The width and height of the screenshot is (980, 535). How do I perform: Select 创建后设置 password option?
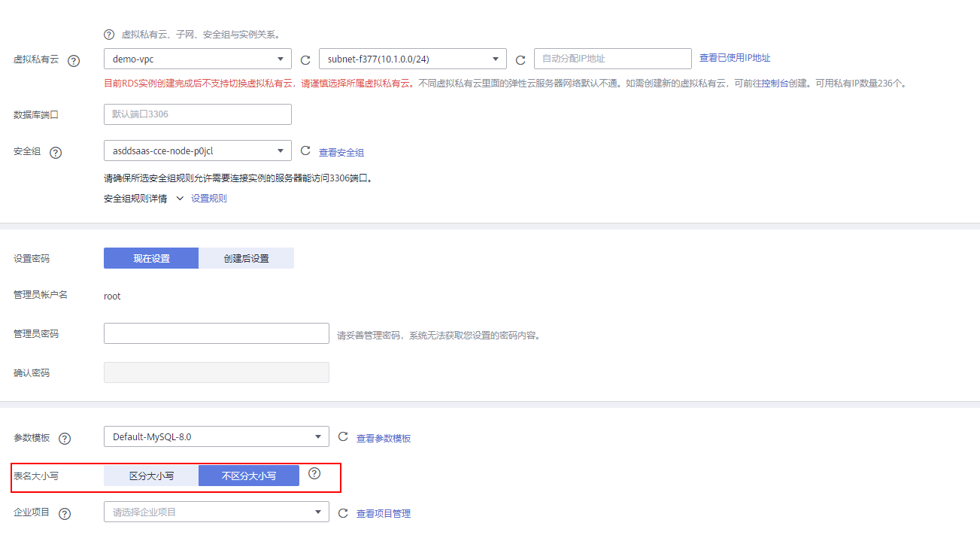246,258
